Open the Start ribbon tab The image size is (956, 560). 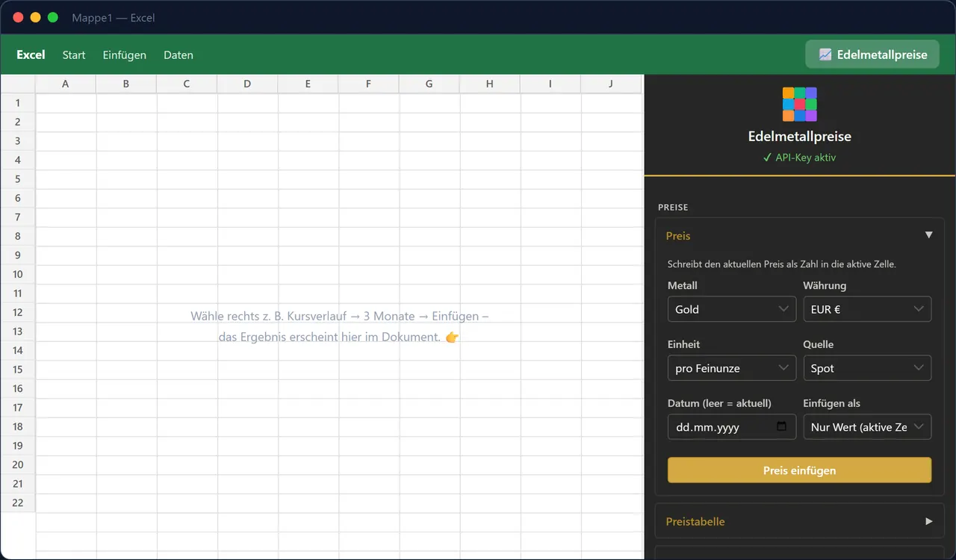pos(74,55)
